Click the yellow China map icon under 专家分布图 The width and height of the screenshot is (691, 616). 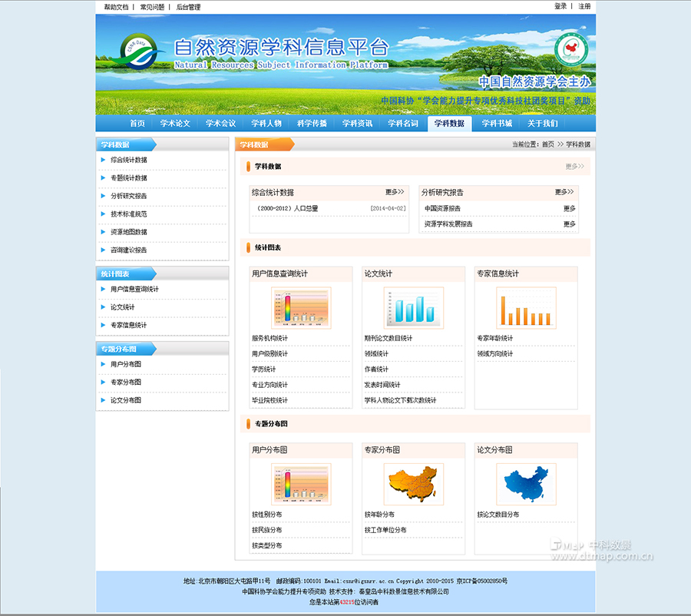[412, 482]
